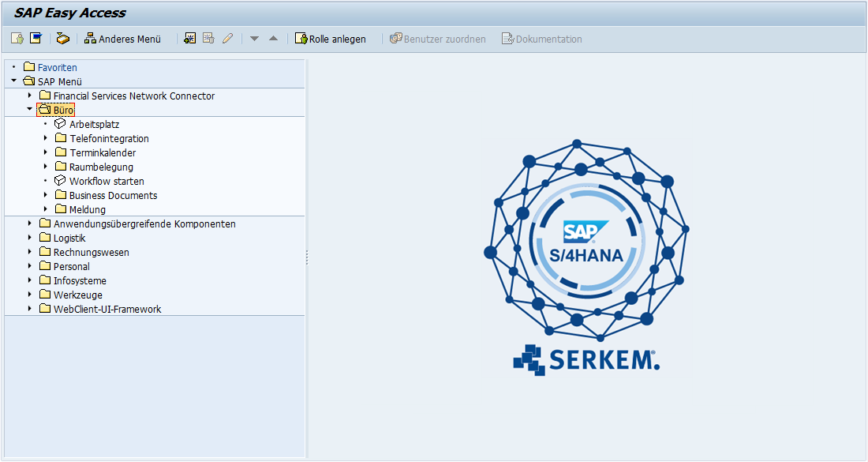Click the Anderes Menü button
Image resolution: width=868 pixels, height=462 pixels.
(122, 39)
